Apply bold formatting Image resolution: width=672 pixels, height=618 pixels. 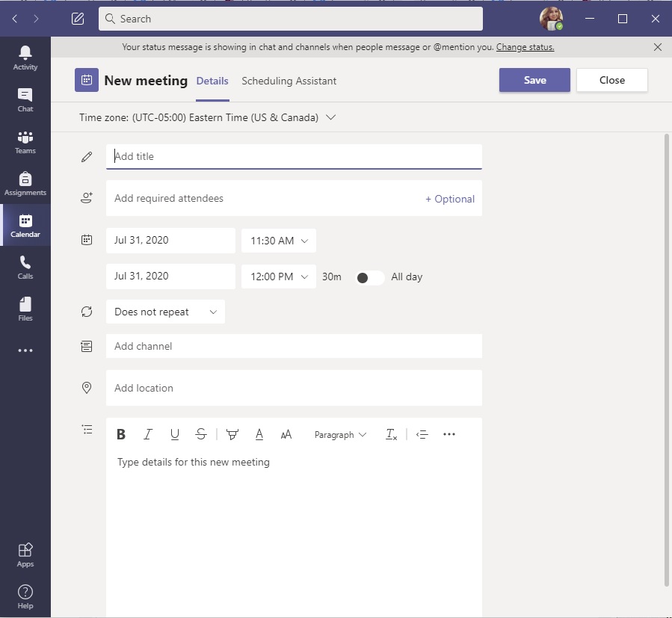click(x=121, y=435)
